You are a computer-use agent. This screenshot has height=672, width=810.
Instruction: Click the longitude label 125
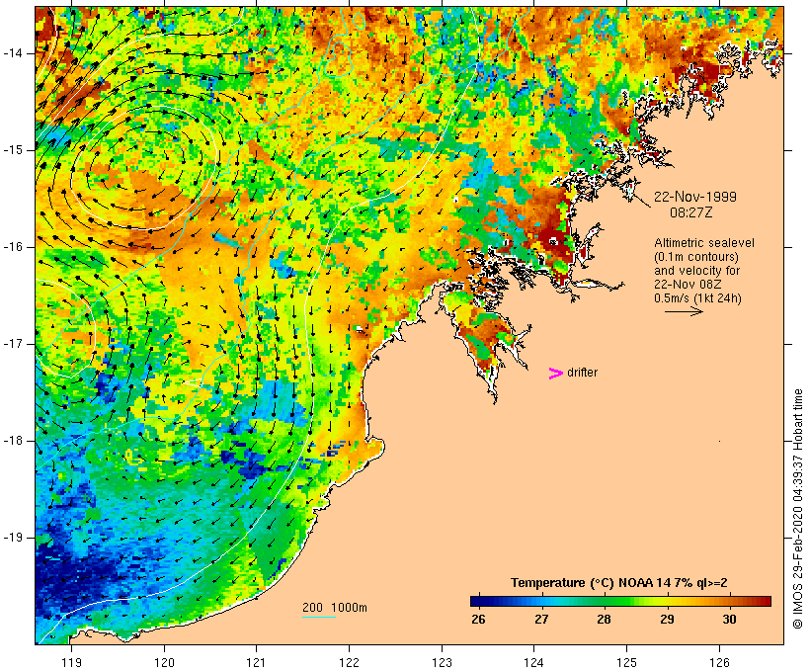[x=627, y=662]
